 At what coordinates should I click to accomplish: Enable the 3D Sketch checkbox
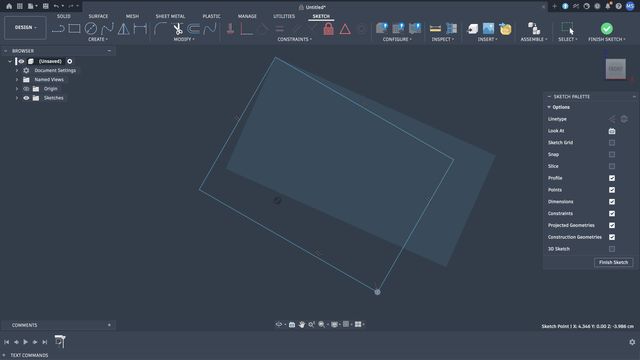coord(611,249)
